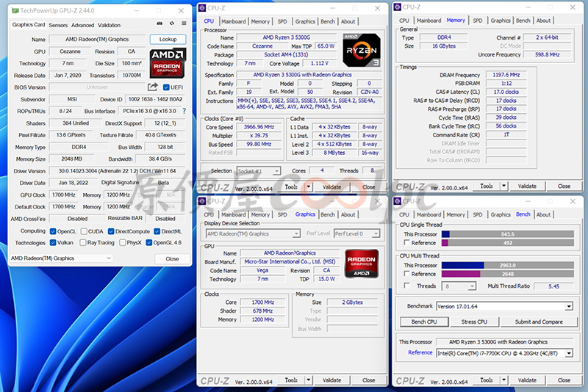The width and height of the screenshot is (588, 392).
Task: Toggle the Vulkan checkbox
Action: [x=53, y=242]
